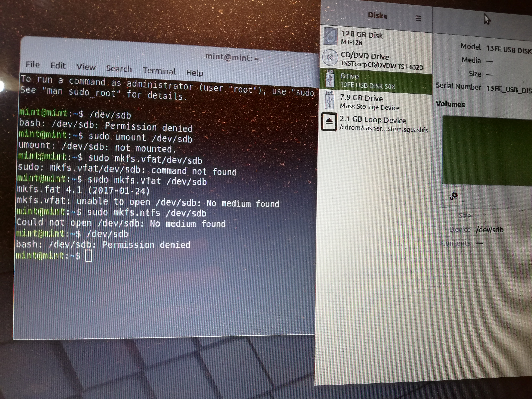The height and width of the screenshot is (399, 532).
Task: Open the Search menu in terminal
Action: point(119,69)
